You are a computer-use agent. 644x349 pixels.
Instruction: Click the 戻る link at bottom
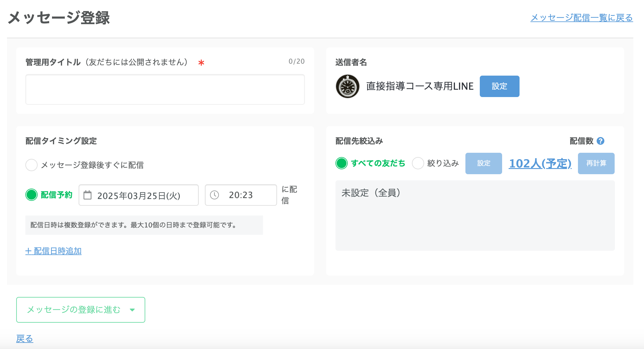[x=25, y=339]
